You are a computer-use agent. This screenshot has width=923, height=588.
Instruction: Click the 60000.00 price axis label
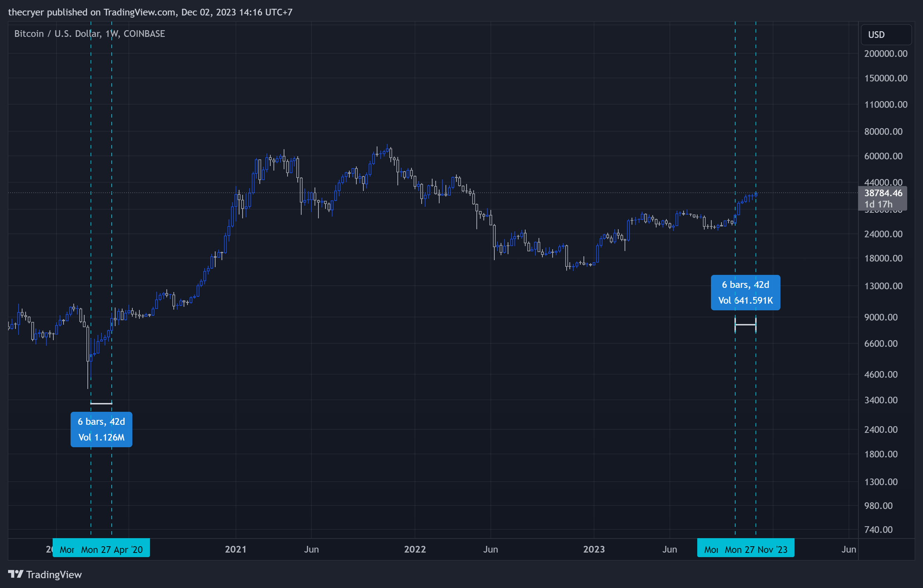(x=883, y=156)
